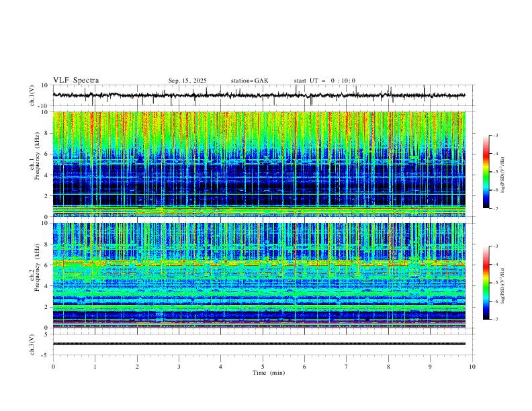
Task: Click time axis tick label "9"
Action: pos(430,367)
